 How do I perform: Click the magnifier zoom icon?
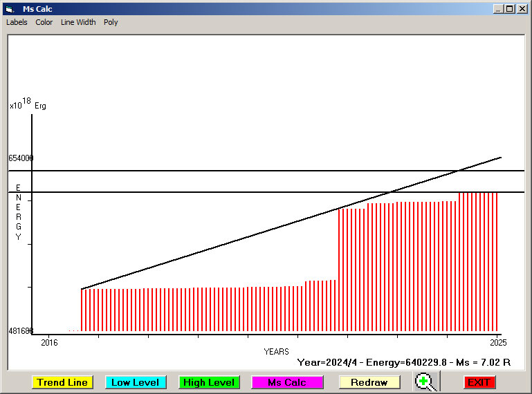click(427, 382)
